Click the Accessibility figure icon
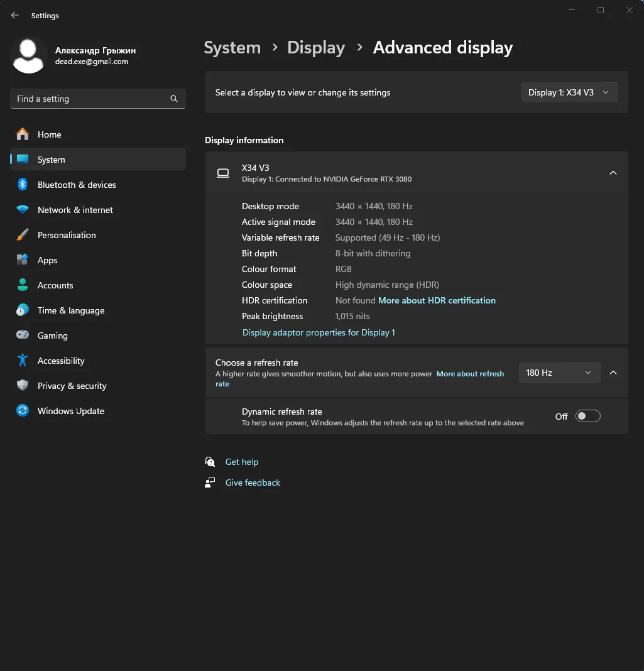644x671 pixels. (x=23, y=361)
